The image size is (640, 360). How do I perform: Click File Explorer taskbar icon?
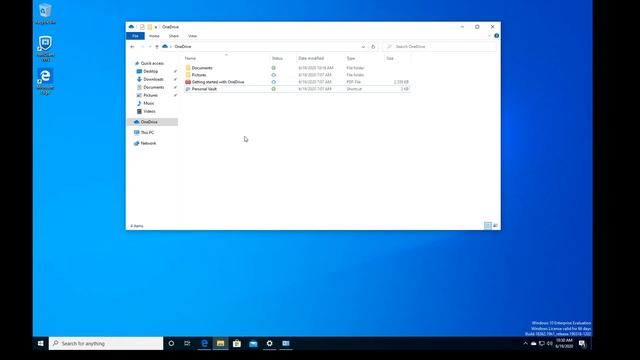click(220, 344)
